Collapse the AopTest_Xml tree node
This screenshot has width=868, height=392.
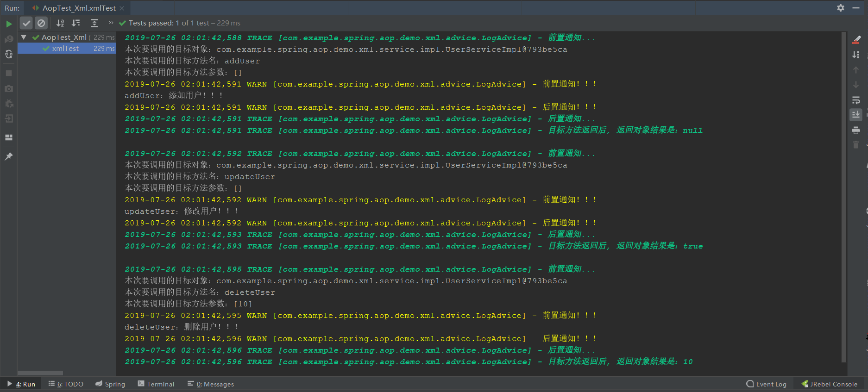(x=24, y=37)
